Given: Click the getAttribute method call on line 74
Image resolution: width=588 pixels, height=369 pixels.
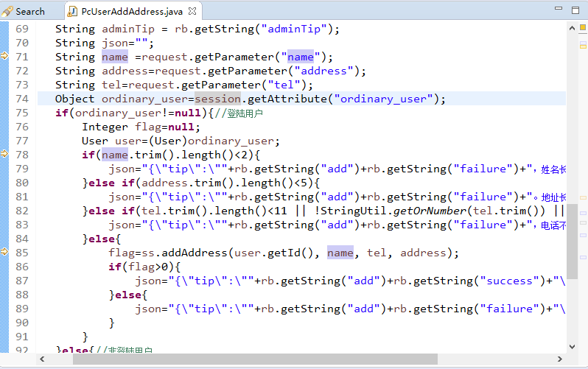Looking at the screenshot, I should 287,99.
